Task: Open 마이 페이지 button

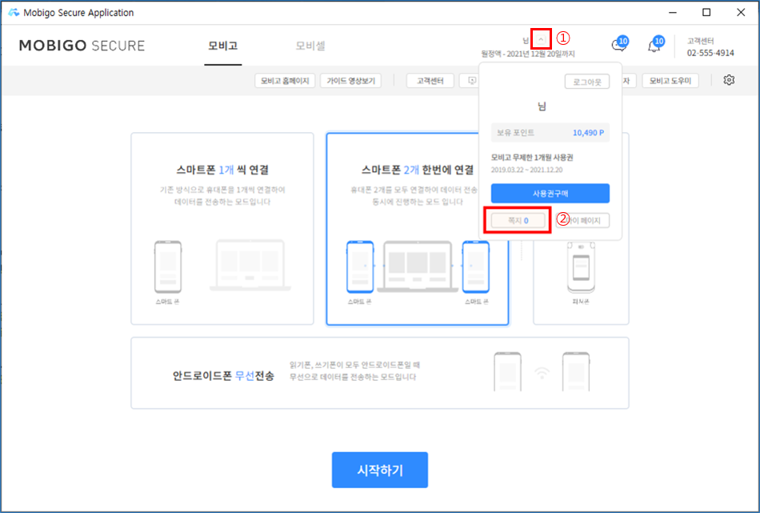Action: (583, 221)
